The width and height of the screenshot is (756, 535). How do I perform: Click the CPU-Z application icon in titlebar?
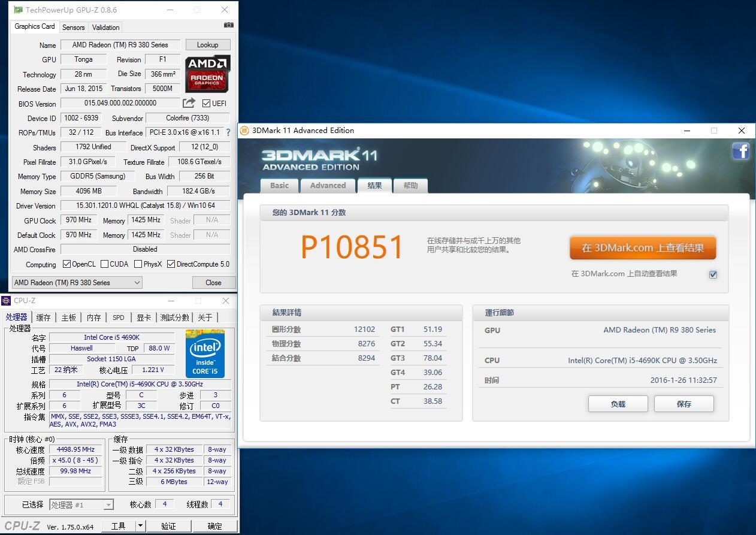(7, 300)
